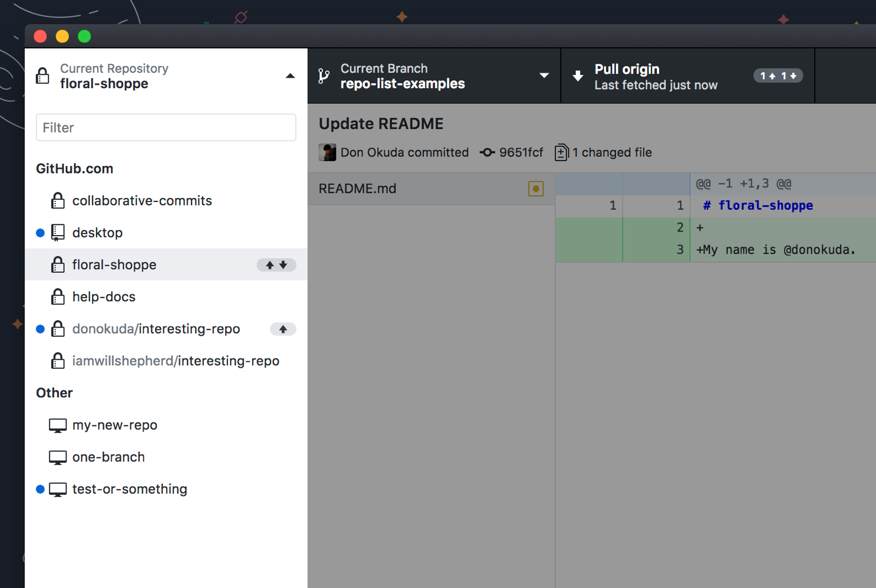This screenshot has width=876, height=588.
Task: Click blue changes dot beside desktop
Action: coord(40,233)
